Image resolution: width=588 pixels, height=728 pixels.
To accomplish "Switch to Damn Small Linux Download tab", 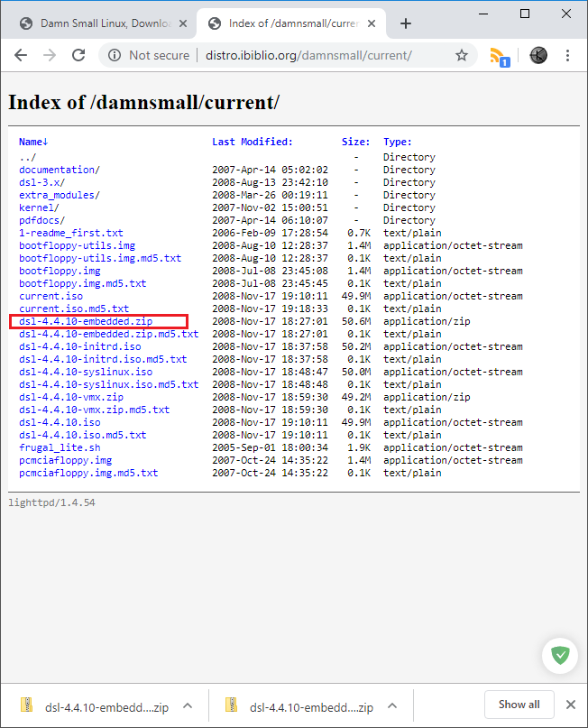I will click(x=97, y=23).
